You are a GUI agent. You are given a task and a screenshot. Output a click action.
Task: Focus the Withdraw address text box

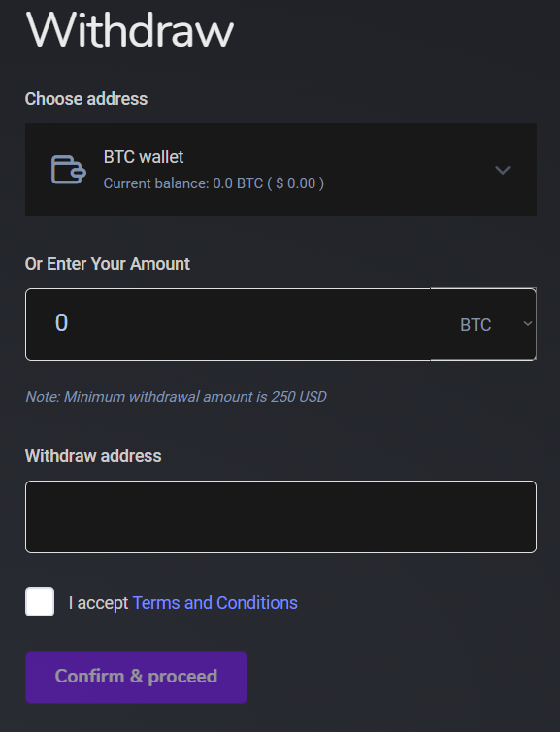[x=280, y=516]
